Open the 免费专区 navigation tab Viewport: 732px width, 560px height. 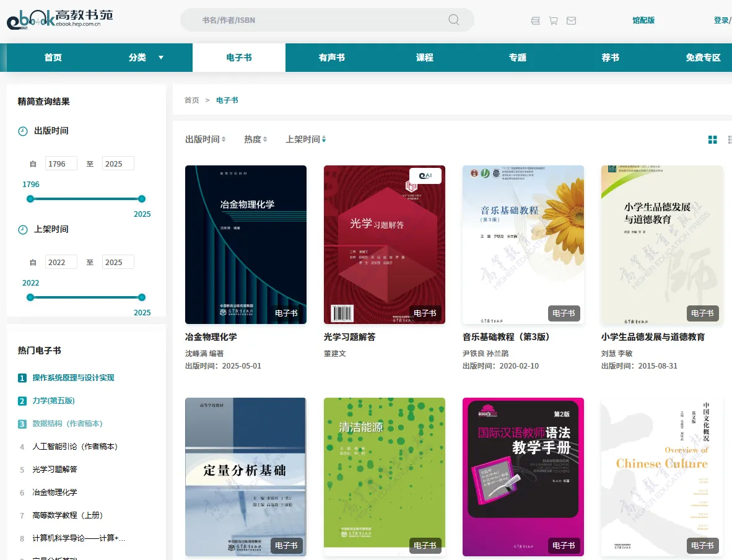point(703,58)
